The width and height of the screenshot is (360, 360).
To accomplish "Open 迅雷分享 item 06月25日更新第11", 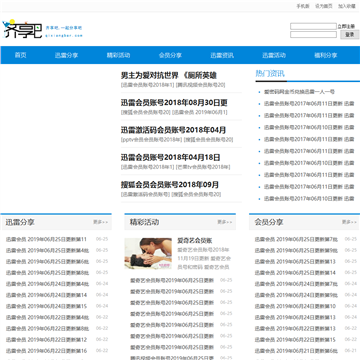I will point(46,239).
